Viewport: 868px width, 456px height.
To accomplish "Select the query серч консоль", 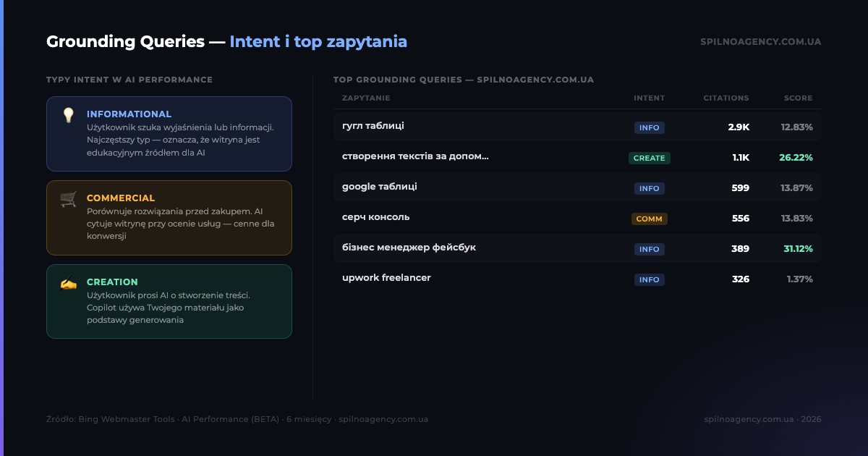I will point(376,217).
